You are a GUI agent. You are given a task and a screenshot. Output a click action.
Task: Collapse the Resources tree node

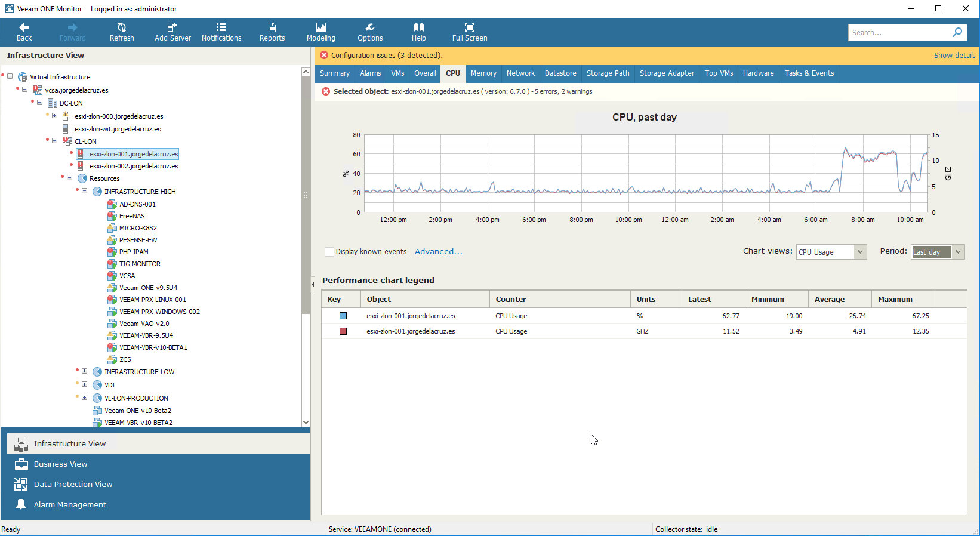point(70,178)
